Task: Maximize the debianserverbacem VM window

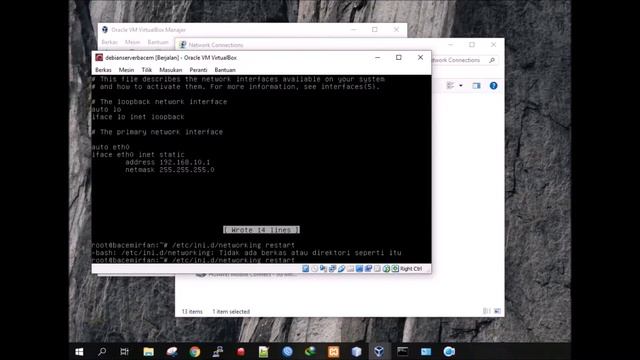Action: 399,58
